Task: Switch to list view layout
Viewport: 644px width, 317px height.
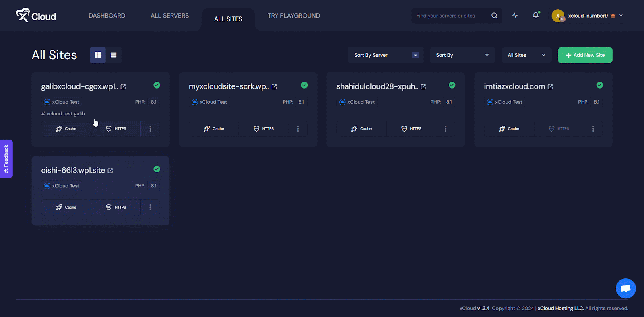Action: coord(114,55)
